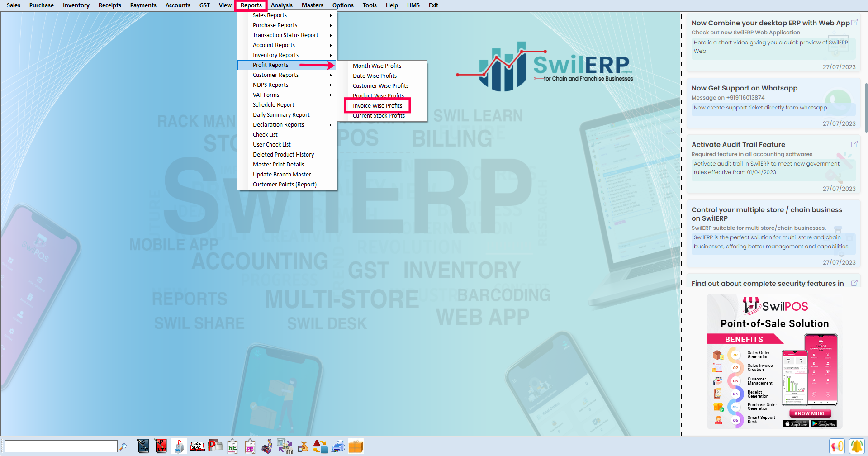Select Month Wise Profits
Image resolution: width=868 pixels, height=456 pixels.
point(381,66)
